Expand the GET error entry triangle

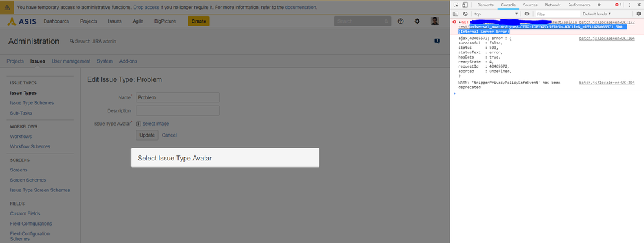click(x=459, y=22)
